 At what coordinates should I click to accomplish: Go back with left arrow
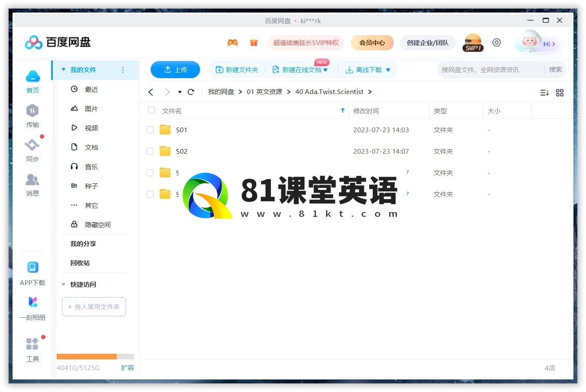(x=151, y=92)
